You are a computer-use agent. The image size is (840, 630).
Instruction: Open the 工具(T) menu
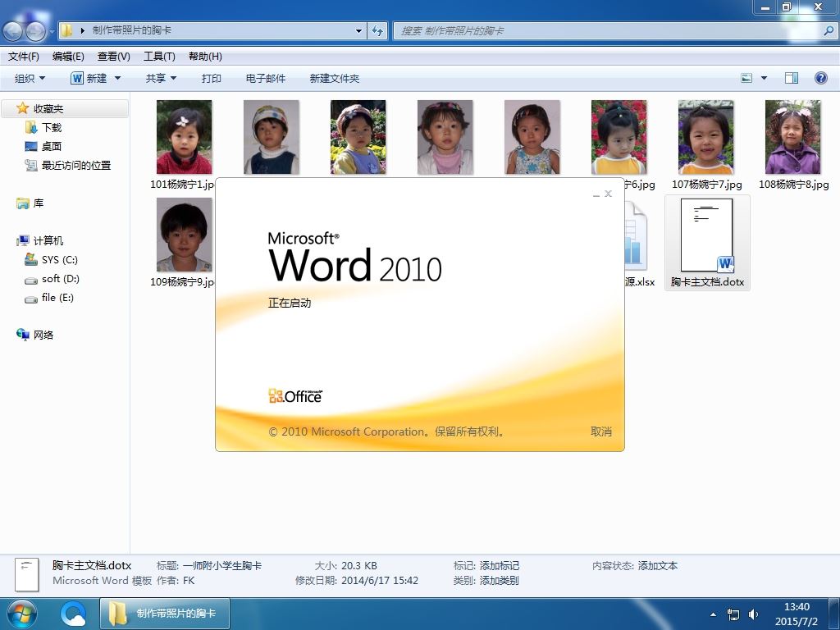[x=159, y=57]
